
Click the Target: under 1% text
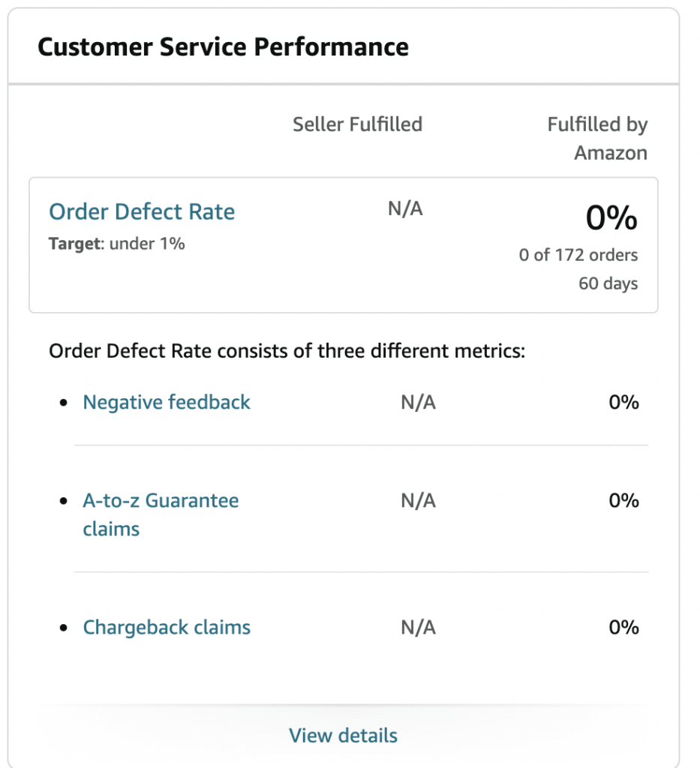coord(116,244)
